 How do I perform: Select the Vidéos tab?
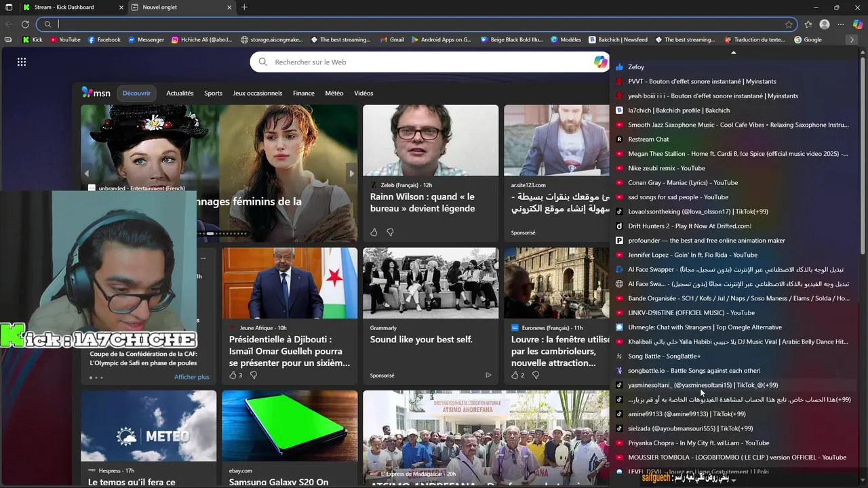point(363,93)
